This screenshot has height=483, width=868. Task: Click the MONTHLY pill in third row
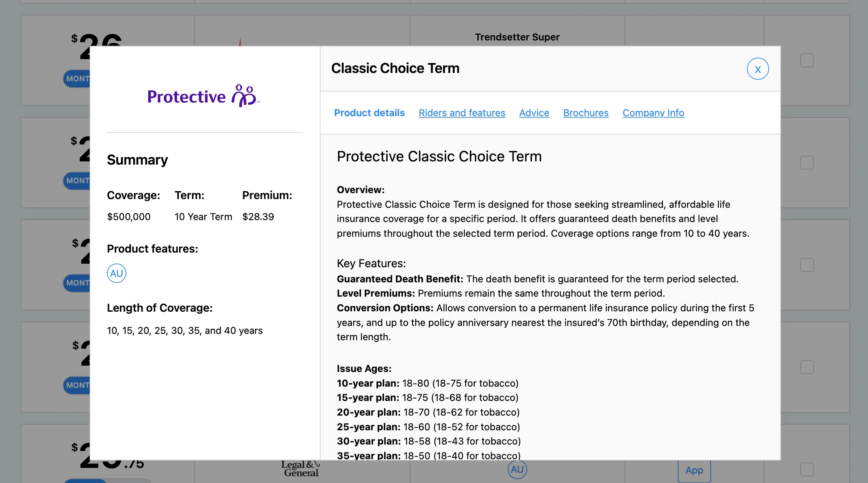point(77,283)
